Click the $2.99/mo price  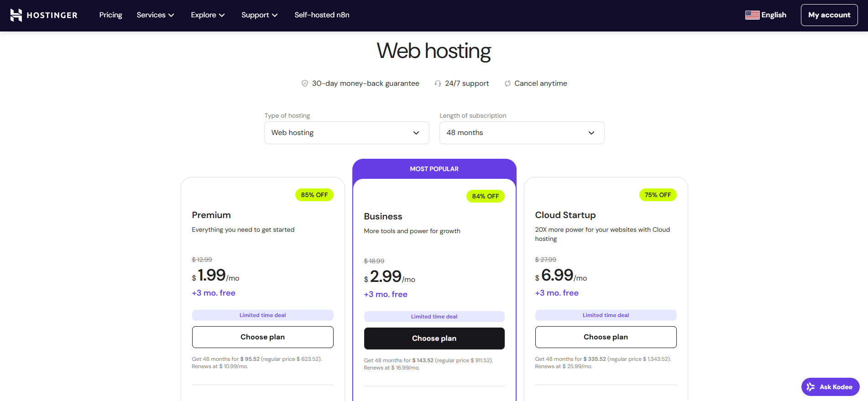pos(390,276)
